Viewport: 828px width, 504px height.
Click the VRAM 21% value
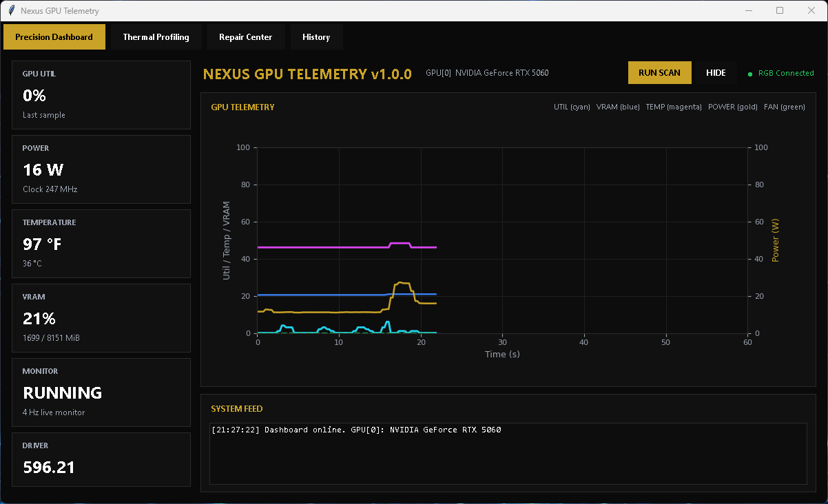(x=39, y=319)
